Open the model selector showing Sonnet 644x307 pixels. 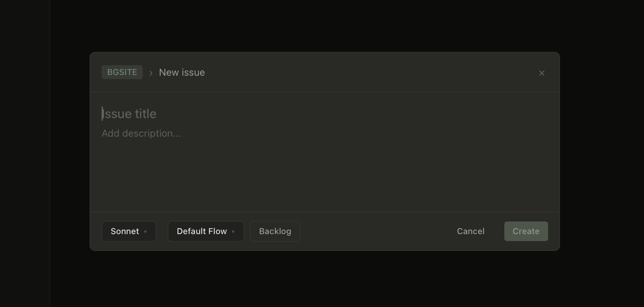click(x=128, y=231)
